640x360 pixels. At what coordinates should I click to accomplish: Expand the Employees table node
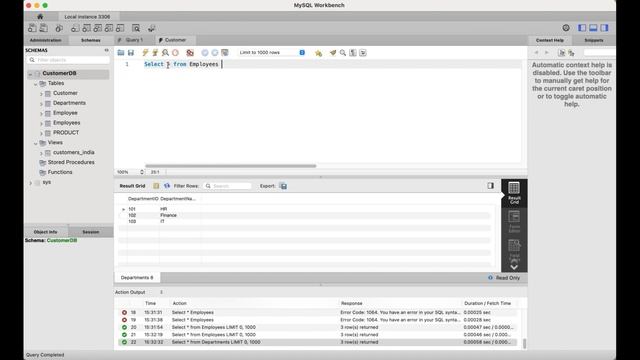click(x=41, y=123)
